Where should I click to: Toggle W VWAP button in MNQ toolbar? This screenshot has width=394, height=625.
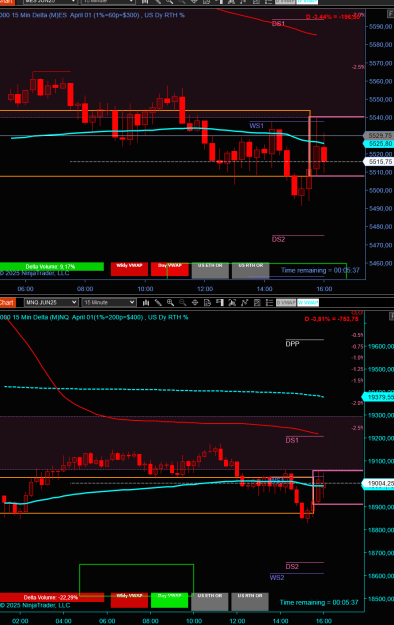308,303
